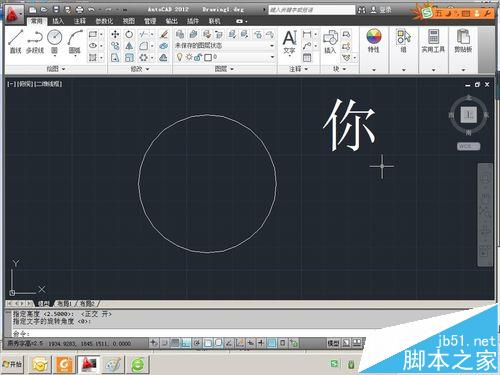Click the Windows Start (开始) button
Viewport: 500px width, 375px height.
12,364
